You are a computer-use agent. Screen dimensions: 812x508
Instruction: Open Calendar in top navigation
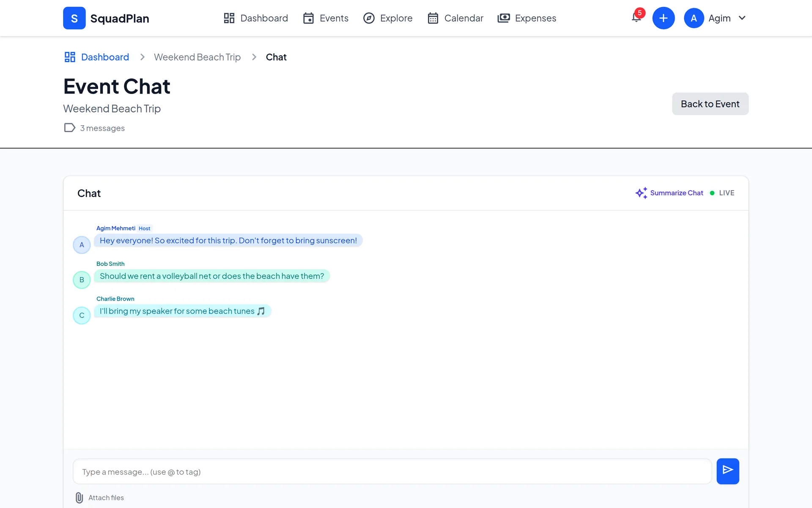[455, 18]
